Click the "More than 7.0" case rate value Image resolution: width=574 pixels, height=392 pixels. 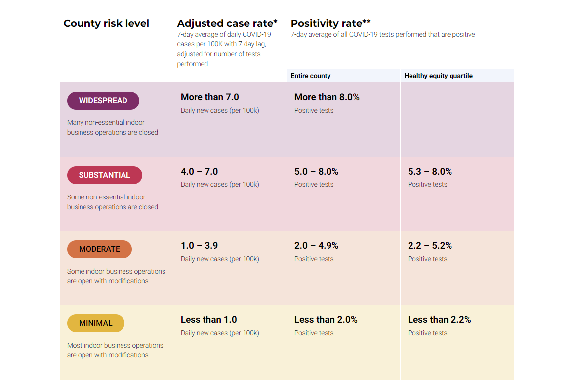coord(209,97)
